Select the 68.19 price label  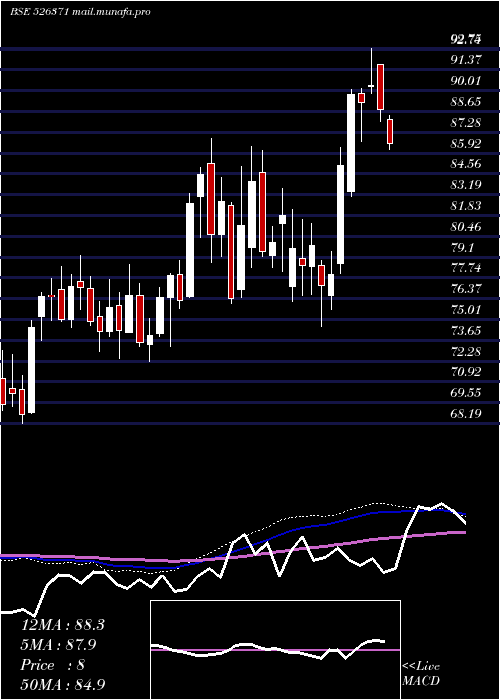pos(466,414)
